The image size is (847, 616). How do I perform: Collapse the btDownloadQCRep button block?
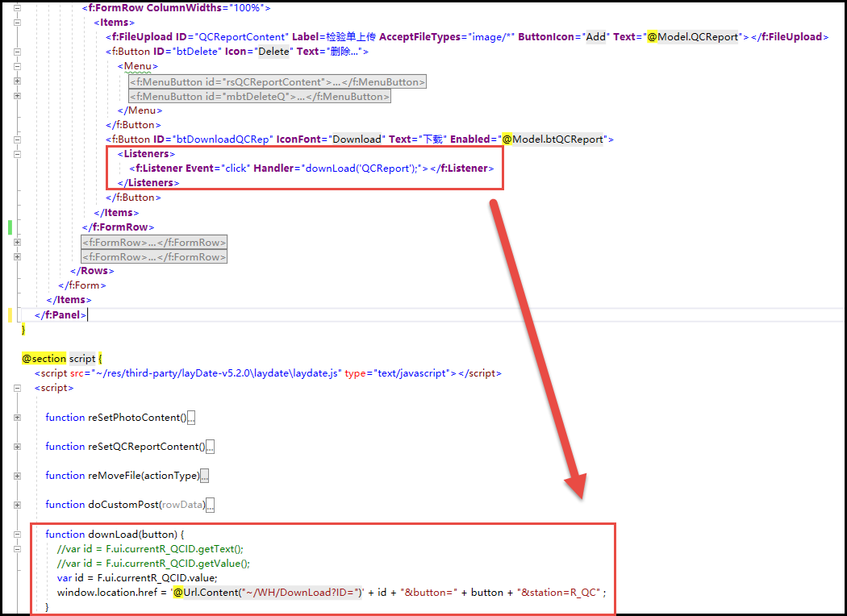click(17, 139)
